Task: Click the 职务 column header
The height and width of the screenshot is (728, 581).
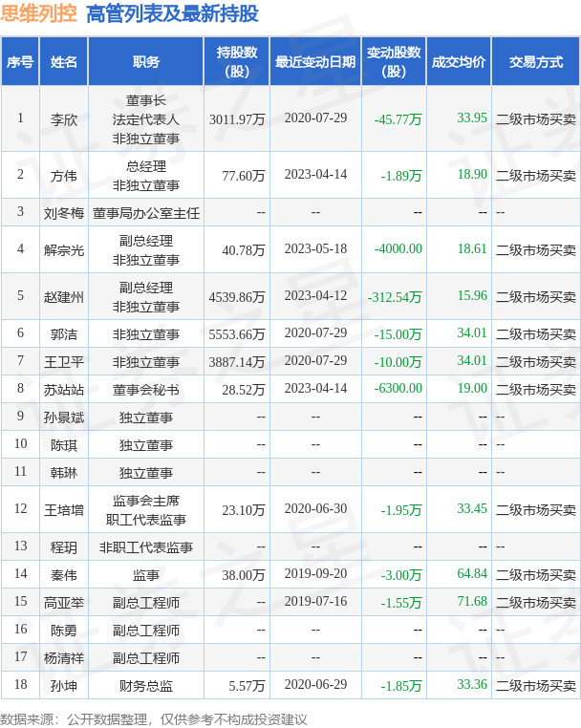Action: click(146, 62)
